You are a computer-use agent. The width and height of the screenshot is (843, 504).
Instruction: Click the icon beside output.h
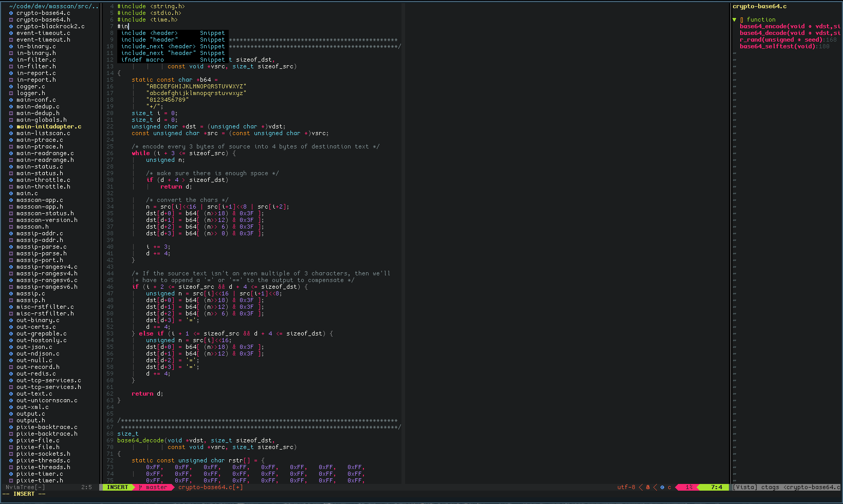coord(11,420)
